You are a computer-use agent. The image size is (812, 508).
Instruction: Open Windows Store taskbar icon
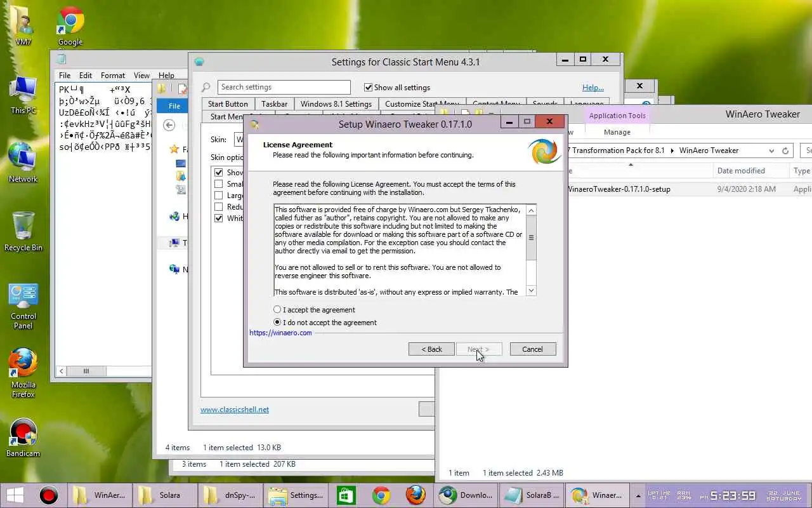pos(346,495)
